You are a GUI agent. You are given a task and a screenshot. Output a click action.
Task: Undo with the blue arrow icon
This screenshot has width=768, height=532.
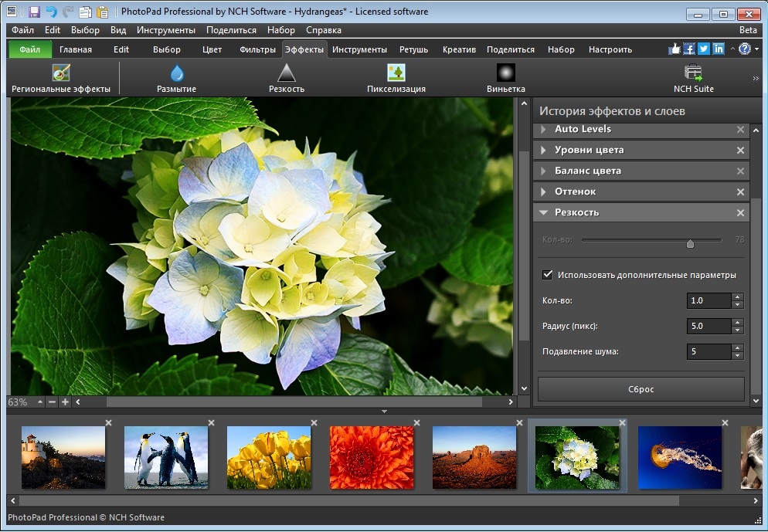(x=51, y=12)
